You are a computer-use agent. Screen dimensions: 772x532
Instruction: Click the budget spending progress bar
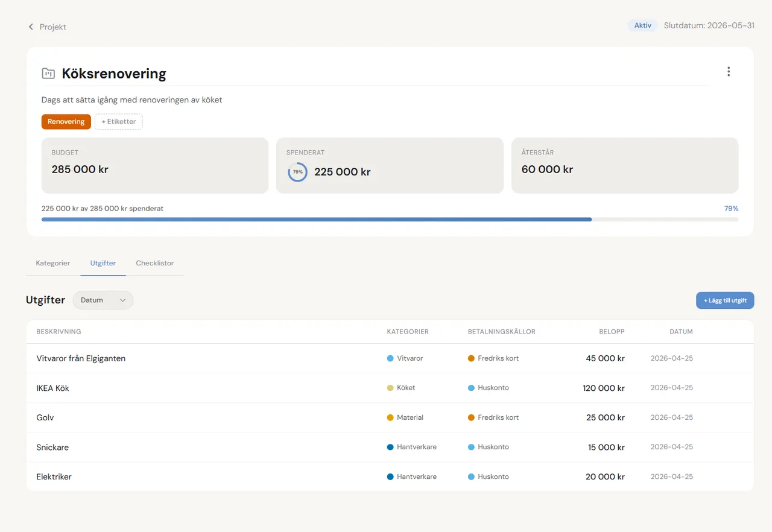coord(390,220)
